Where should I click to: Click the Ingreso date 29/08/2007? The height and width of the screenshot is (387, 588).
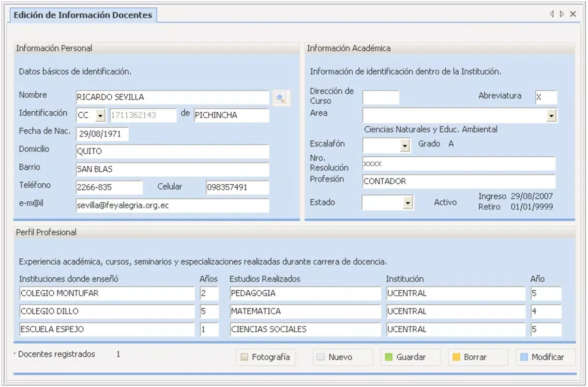pos(532,197)
